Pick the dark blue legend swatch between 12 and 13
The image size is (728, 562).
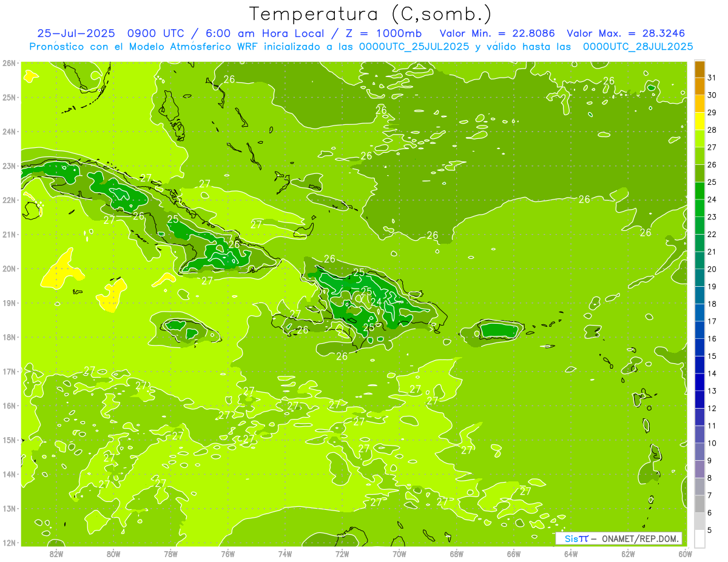point(699,400)
